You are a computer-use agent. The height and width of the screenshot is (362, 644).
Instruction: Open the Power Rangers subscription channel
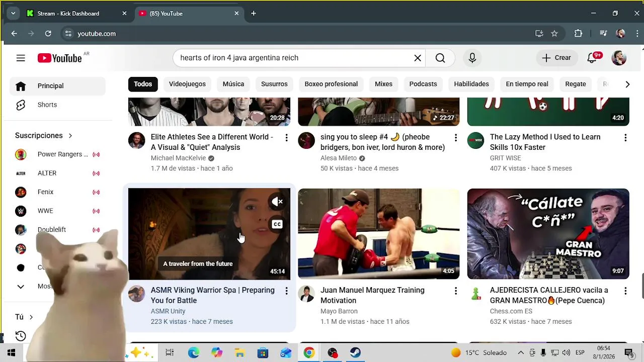pyautogui.click(x=57, y=154)
